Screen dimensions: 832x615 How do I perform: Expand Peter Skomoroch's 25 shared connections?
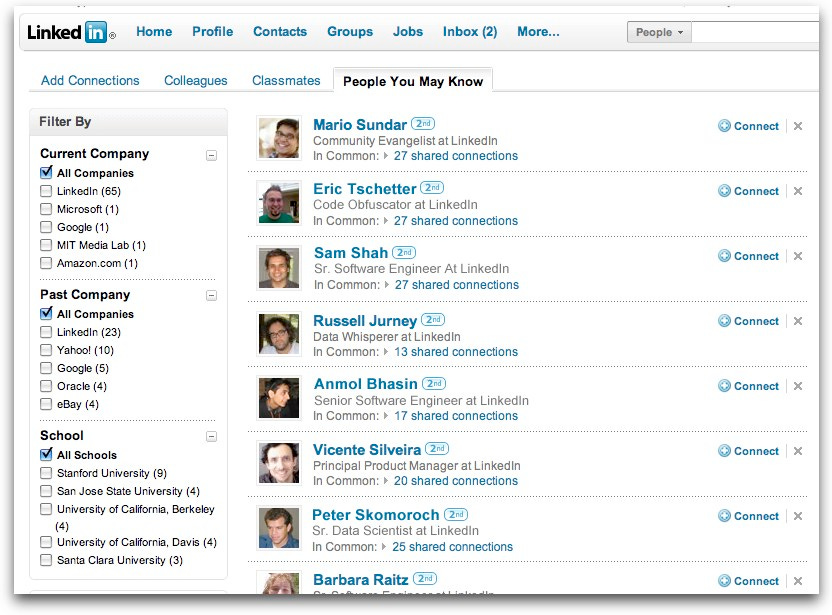(452, 547)
